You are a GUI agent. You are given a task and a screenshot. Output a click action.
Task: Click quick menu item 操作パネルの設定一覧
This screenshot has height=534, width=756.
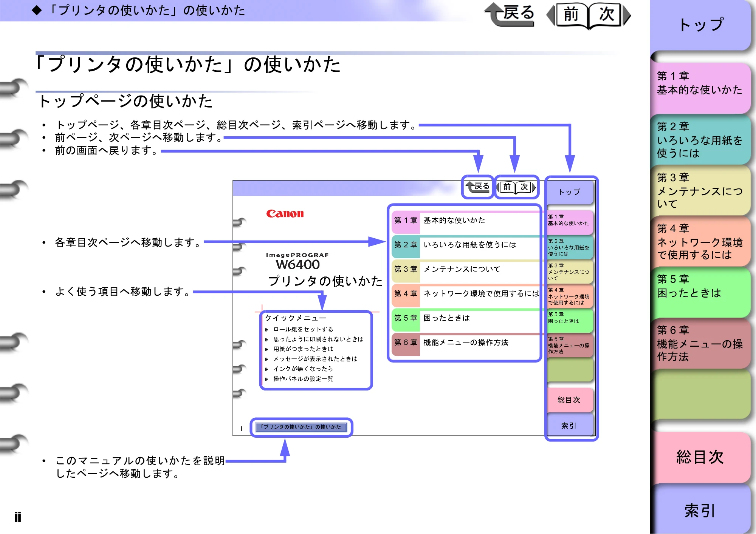(303, 379)
